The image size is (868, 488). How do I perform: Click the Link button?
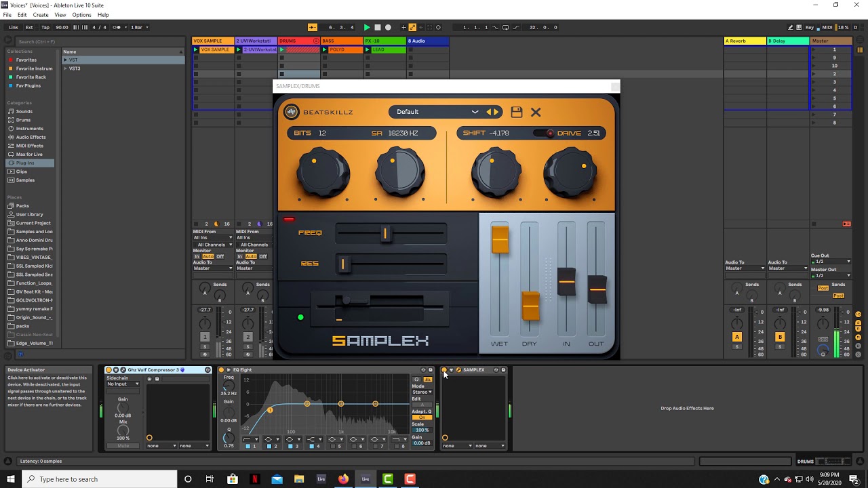coord(14,27)
